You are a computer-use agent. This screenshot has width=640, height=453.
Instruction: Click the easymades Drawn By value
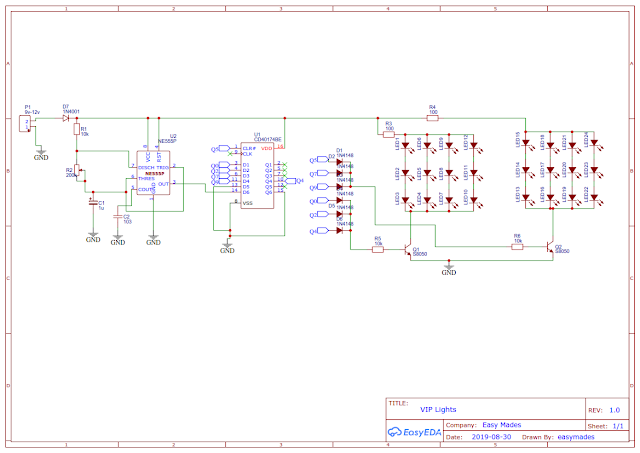576,437
